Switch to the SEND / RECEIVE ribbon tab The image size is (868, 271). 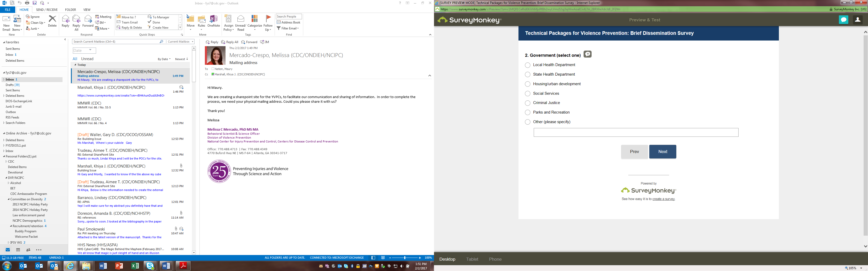47,10
